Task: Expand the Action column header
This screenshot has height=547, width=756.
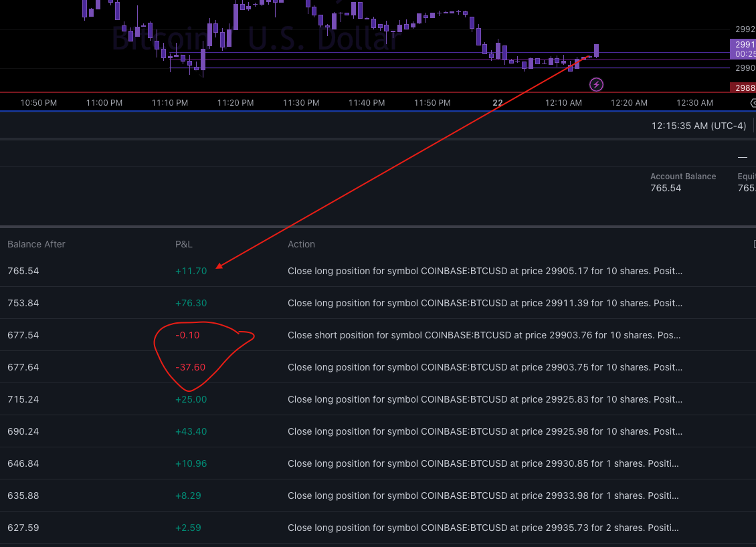Action: click(x=301, y=244)
